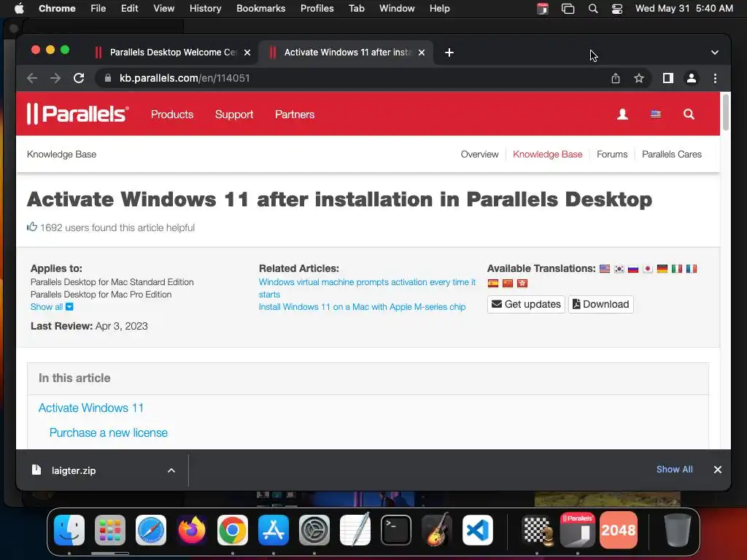Open Spotlight search in menu bar
This screenshot has width=747, height=560.
point(592,9)
